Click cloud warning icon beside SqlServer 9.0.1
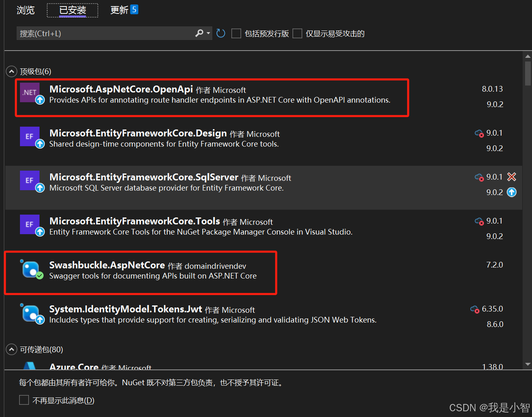This screenshot has height=417, width=532. click(x=479, y=177)
